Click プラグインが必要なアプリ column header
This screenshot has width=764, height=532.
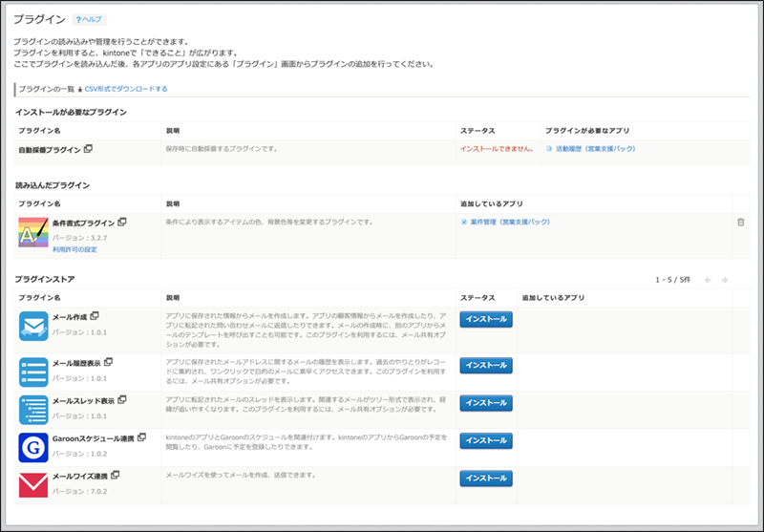pyautogui.click(x=587, y=131)
